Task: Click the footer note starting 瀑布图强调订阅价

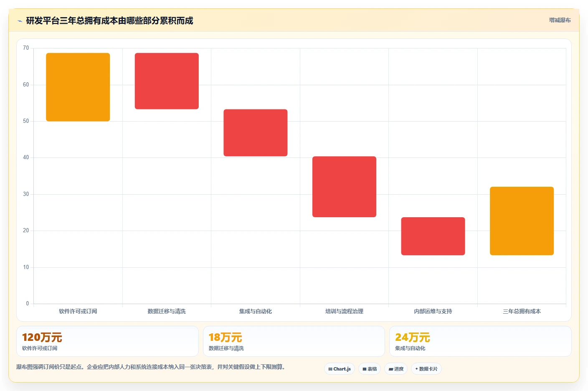Action: [151, 367]
